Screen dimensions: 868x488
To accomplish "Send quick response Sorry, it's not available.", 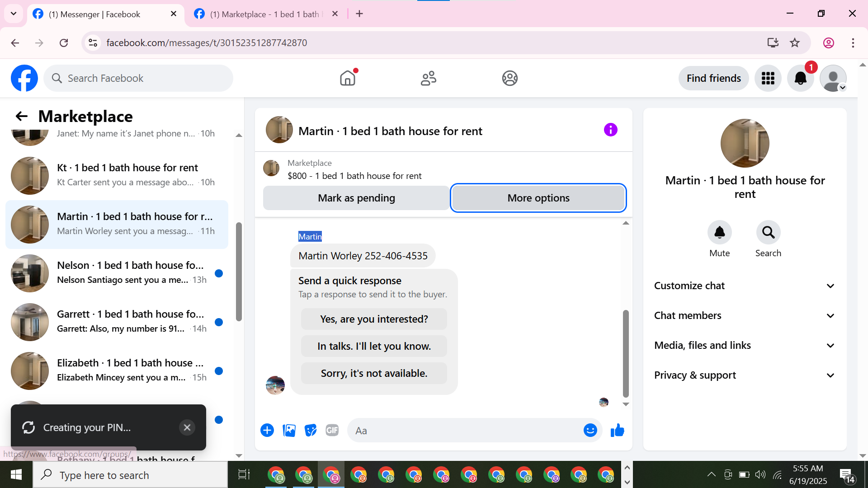I will (x=374, y=373).
